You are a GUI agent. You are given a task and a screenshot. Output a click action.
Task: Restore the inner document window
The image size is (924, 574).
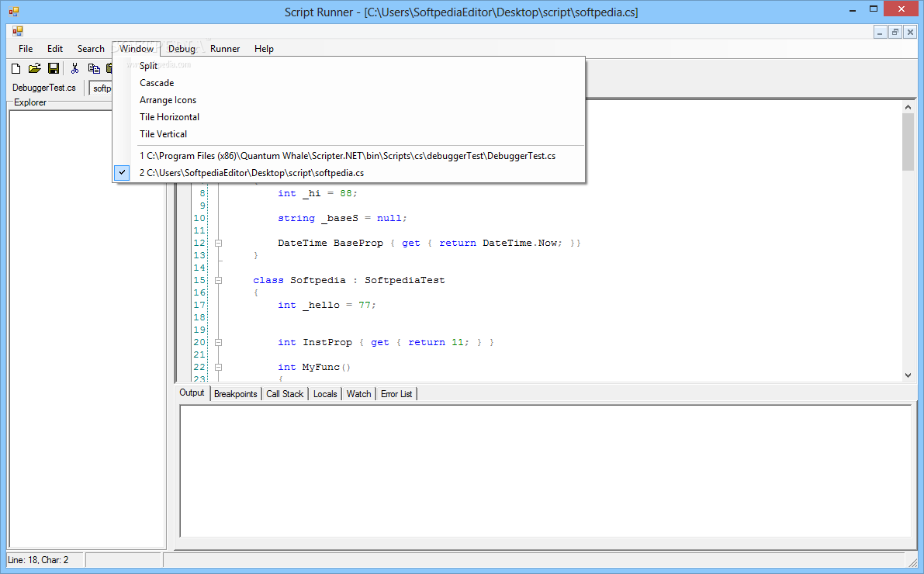(x=895, y=33)
